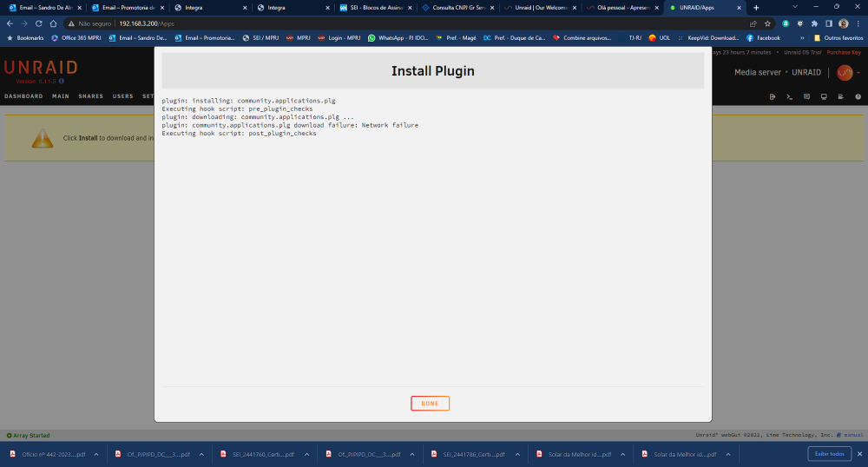Open the Unraid help question mark icon
Screen dimensions: 868x467
[x=858, y=97]
